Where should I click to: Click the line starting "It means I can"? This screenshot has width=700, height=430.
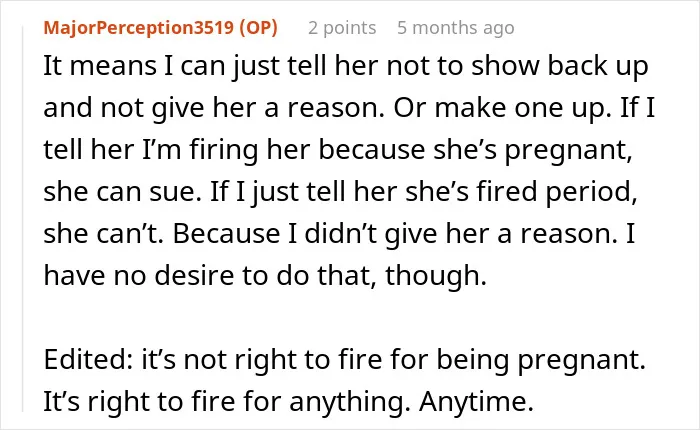pyautogui.click(x=346, y=66)
